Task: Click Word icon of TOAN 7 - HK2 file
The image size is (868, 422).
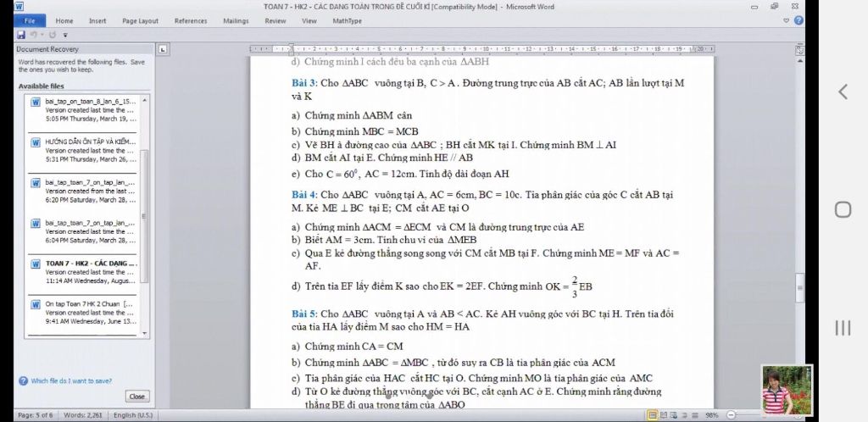Action: (36, 264)
